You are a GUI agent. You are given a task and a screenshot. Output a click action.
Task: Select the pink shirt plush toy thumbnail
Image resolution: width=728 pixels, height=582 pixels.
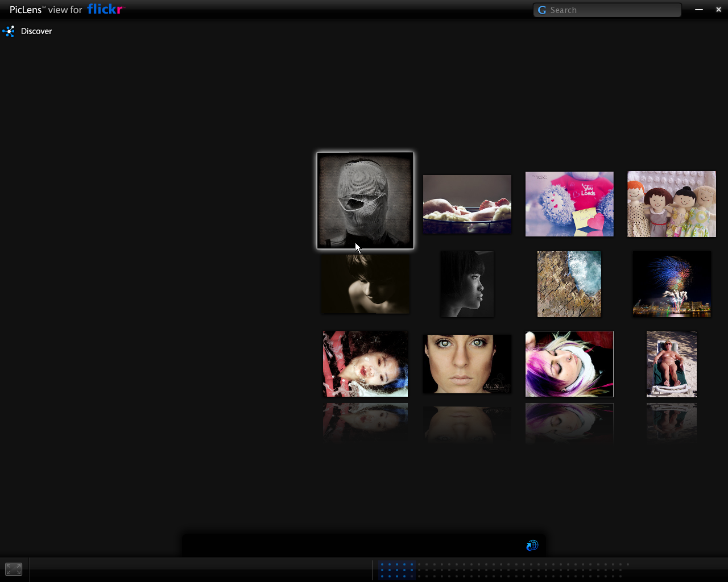pos(569,204)
